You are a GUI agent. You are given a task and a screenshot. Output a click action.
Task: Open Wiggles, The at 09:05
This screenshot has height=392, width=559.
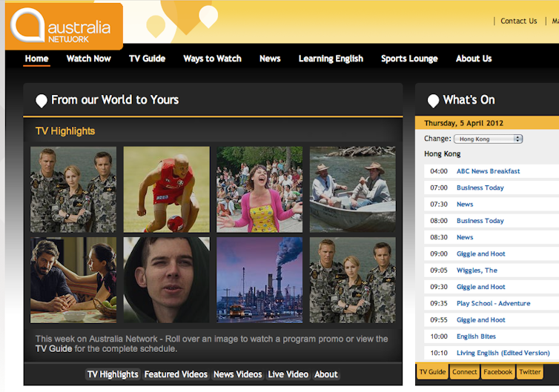pyautogui.click(x=477, y=270)
